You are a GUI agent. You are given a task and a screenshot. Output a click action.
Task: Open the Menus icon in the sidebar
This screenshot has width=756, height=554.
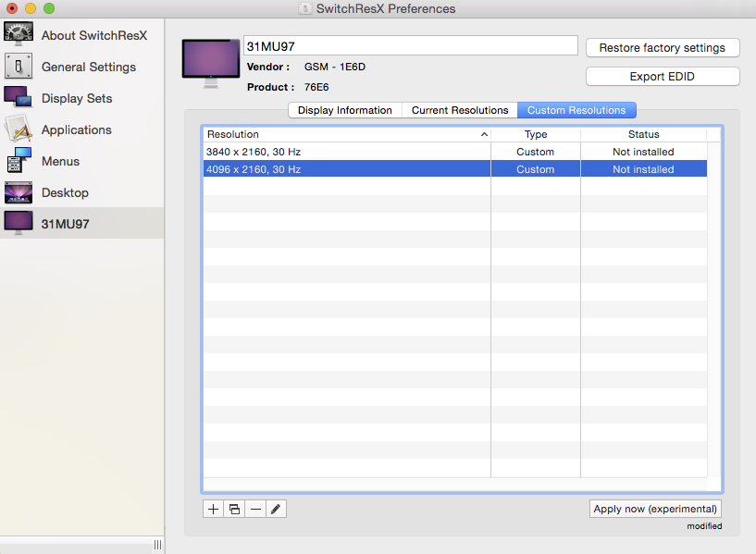click(x=19, y=160)
